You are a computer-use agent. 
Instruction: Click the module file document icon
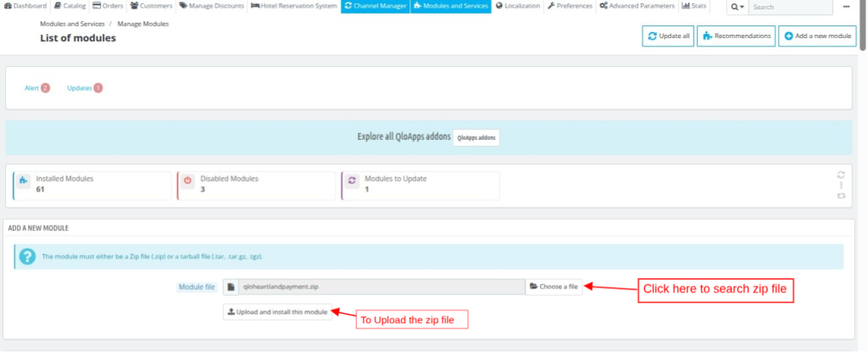231,288
